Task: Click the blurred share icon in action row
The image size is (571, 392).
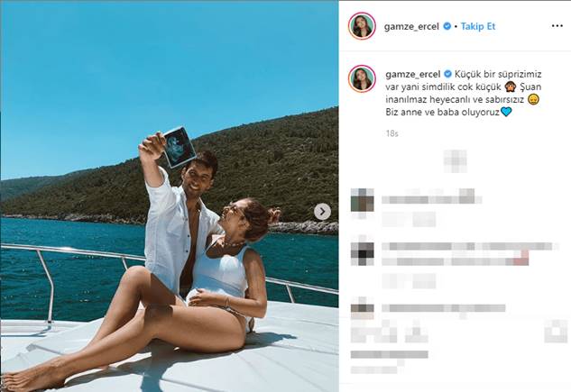Action: click(x=417, y=332)
